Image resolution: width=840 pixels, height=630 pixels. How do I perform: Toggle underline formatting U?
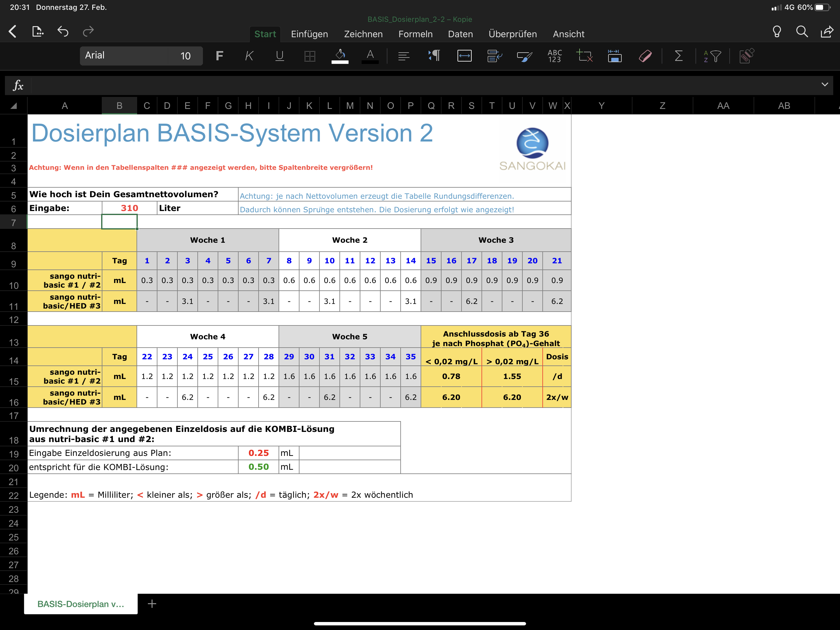279,56
